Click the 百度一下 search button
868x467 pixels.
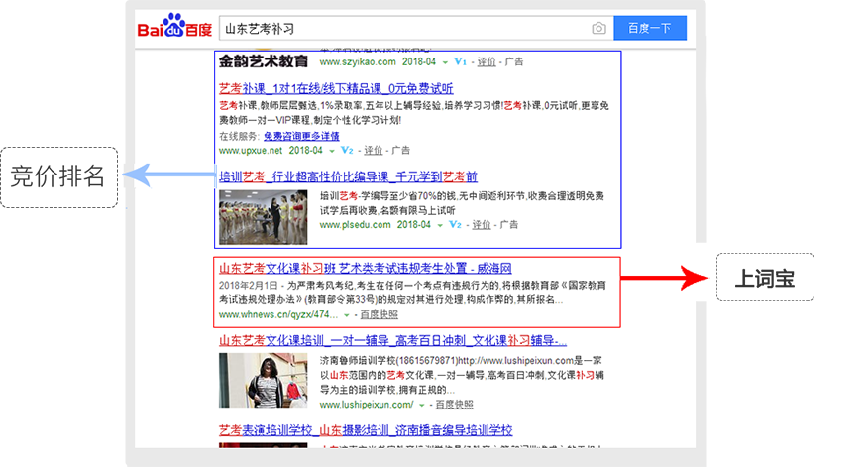tap(650, 28)
